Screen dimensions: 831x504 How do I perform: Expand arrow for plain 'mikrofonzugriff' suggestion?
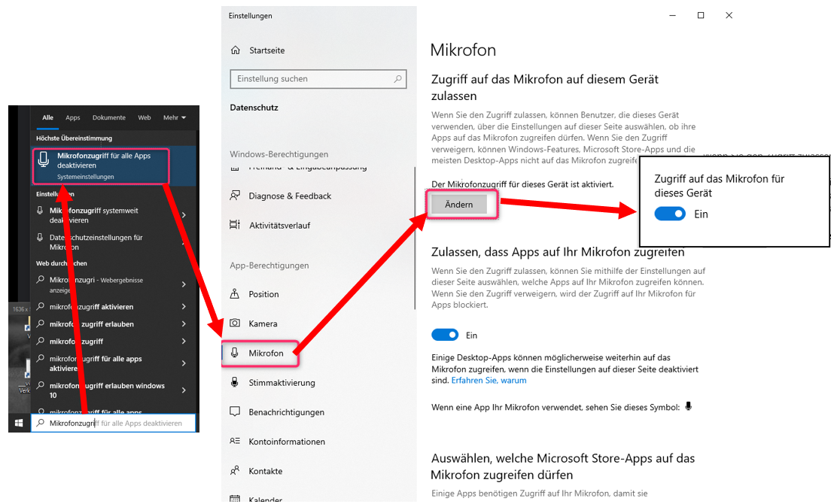click(184, 342)
